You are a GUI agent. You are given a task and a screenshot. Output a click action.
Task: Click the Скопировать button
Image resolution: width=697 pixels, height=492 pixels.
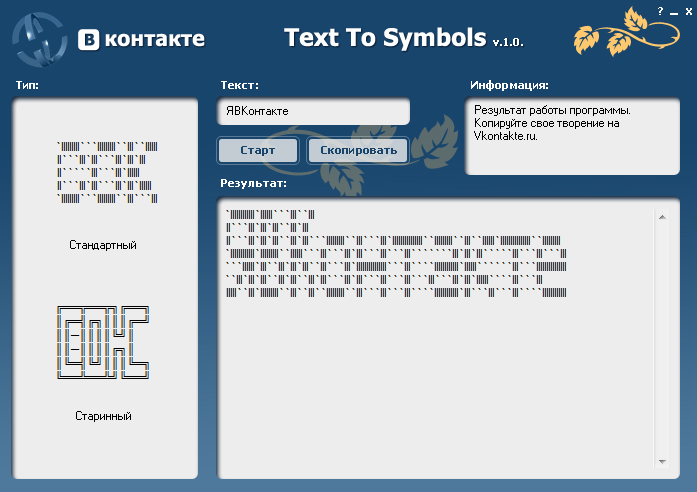(x=358, y=151)
